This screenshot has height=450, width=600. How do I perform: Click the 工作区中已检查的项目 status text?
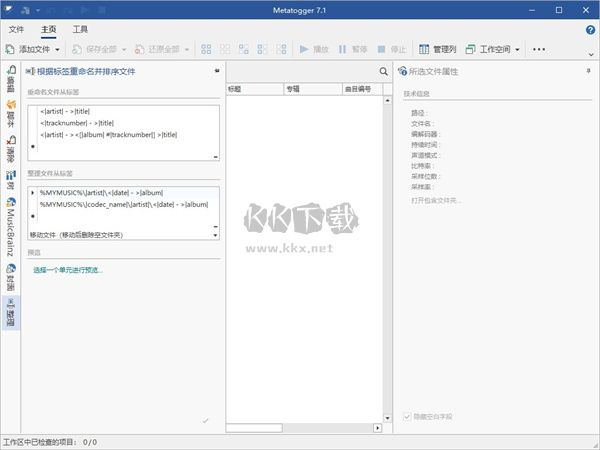click(50, 442)
